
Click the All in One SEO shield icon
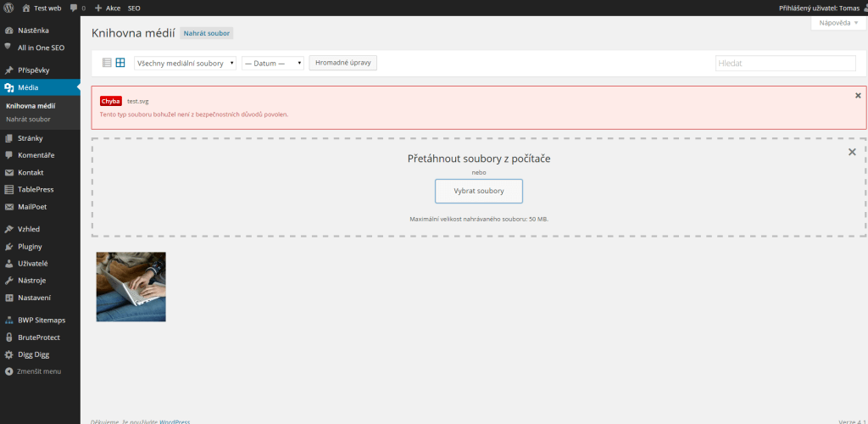(8, 47)
